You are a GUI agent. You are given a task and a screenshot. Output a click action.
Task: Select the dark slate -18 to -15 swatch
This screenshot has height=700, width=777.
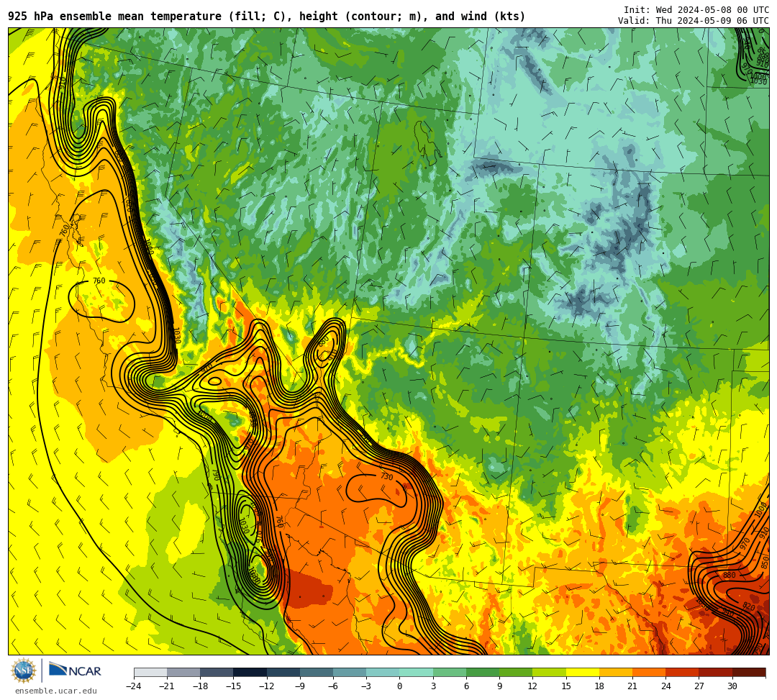coord(217,672)
